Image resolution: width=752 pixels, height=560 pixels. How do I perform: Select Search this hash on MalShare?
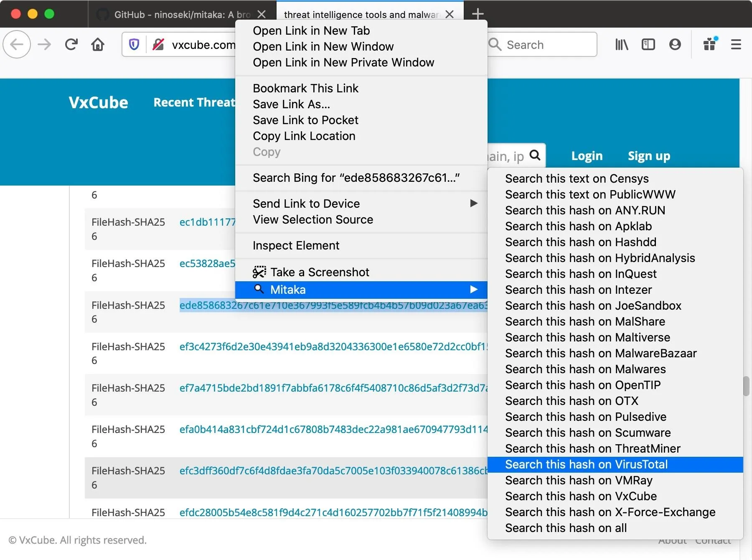(x=585, y=321)
